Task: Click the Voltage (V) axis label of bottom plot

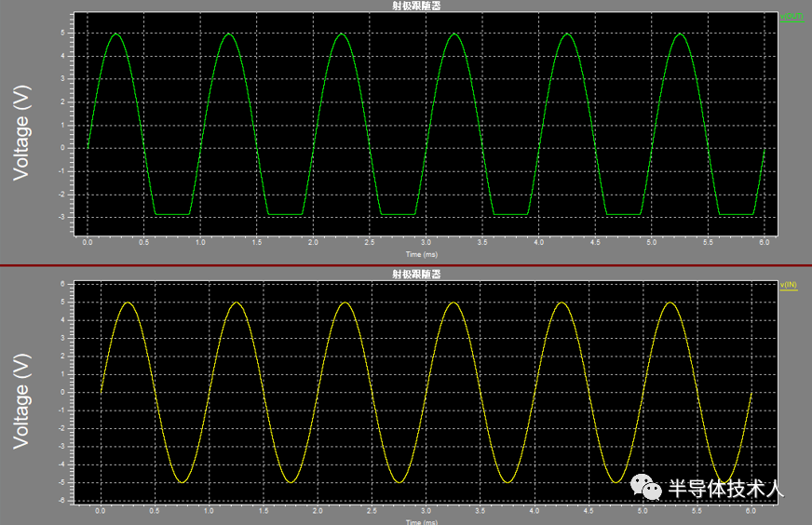Action: (21, 401)
